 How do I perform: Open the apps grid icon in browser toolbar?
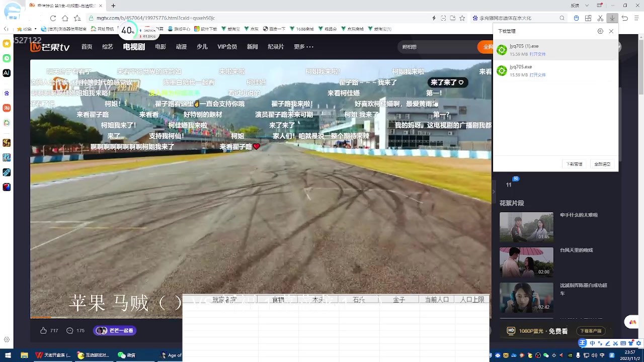(x=588, y=18)
